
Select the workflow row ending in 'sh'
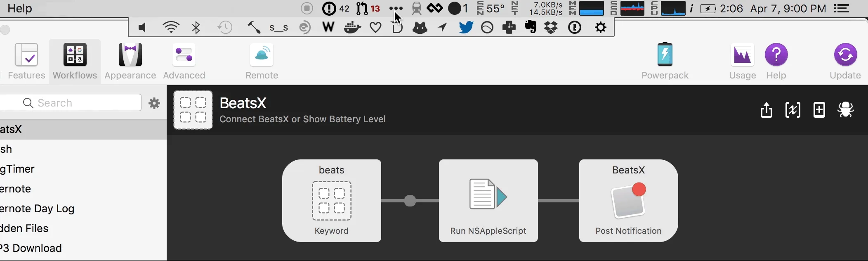coord(83,149)
